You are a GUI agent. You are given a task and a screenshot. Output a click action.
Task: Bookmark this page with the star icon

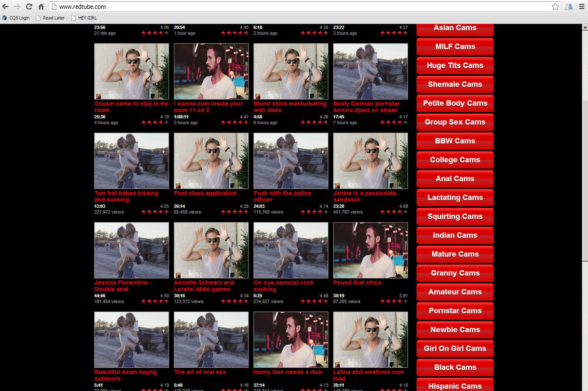tap(555, 7)
